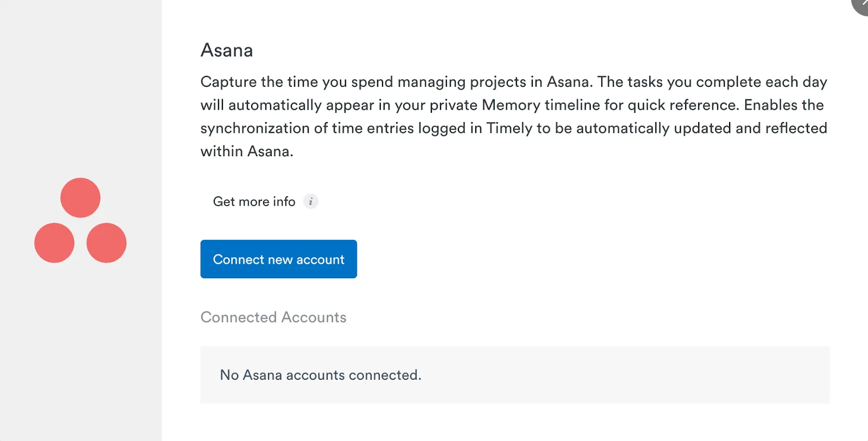Click the small info 'i' icon
Screen dimensions: 868x441
pyautogui.click(x=310, y=202)
